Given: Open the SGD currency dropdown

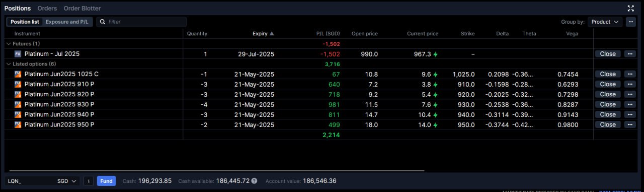Looking at the screenshot, I should pos(67,181).
